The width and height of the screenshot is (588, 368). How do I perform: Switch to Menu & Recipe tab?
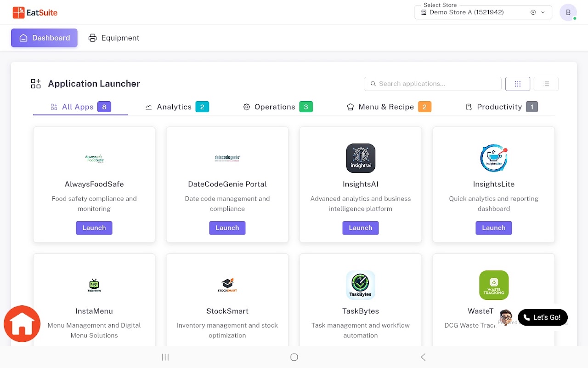(389, 107)
